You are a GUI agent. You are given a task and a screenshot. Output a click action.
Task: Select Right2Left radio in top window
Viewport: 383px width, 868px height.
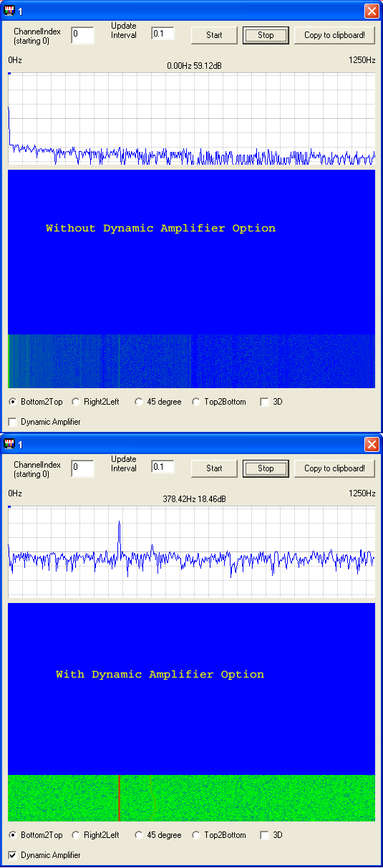[x=76, y=402]
